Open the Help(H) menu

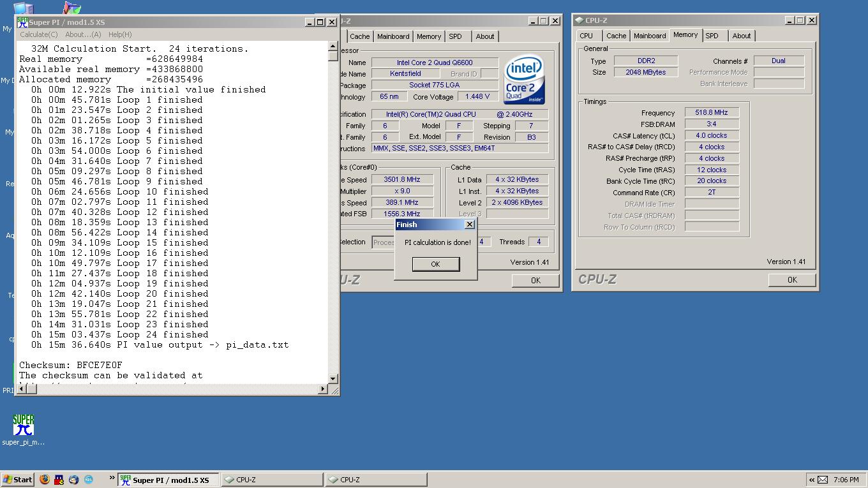(x=120, y=34)
